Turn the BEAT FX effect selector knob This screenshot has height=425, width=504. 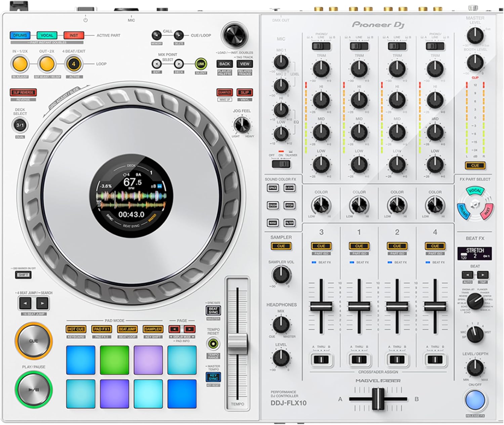[x=475, y=301]
